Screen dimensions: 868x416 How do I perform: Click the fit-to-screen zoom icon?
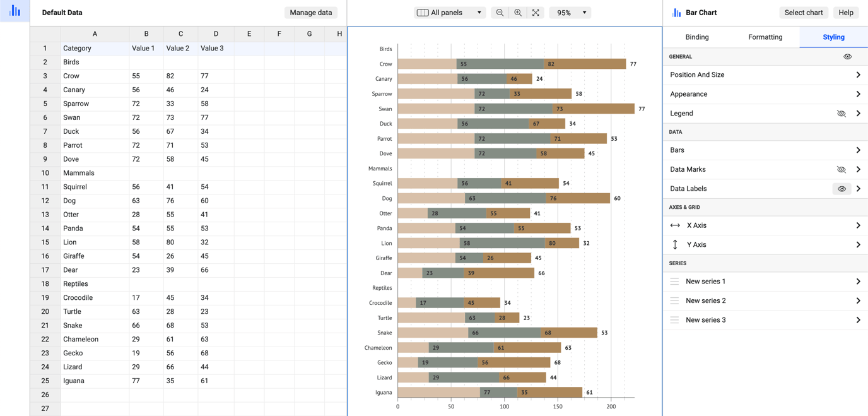[x=536, y=13]
